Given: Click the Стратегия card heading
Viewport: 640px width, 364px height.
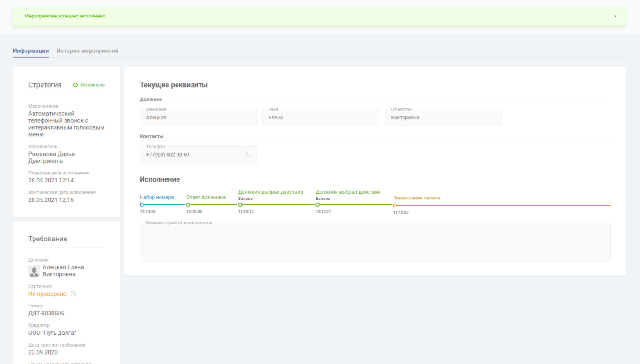Looking at the screenshot, I should (45, 85).
